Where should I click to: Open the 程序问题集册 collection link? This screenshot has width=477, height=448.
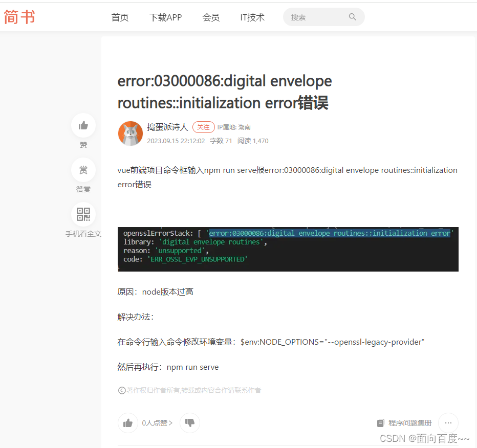point(410,423)
